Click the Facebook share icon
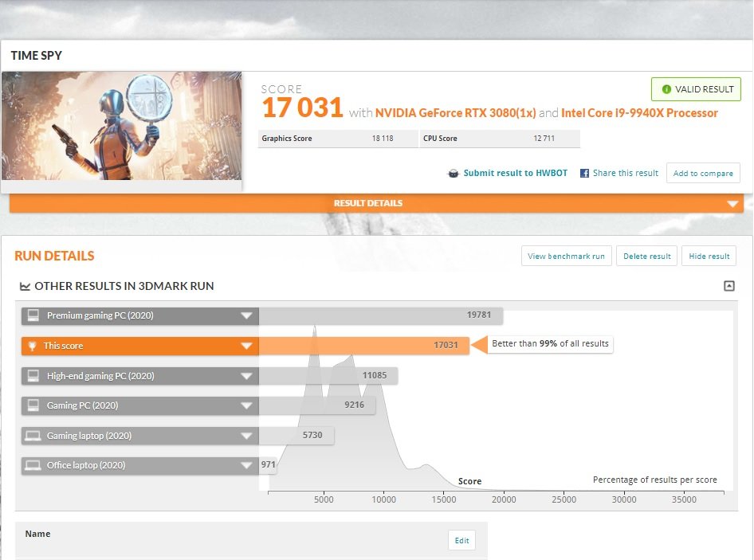Image resolution: width=754 pixels, height=560 pixels. 584,173
